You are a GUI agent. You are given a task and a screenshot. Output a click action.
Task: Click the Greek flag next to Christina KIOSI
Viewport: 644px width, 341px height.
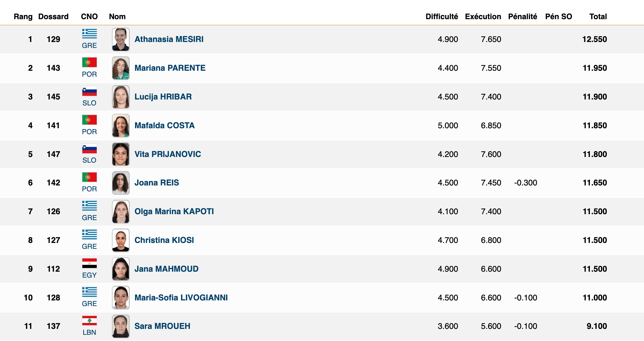(x=89, y=234)
